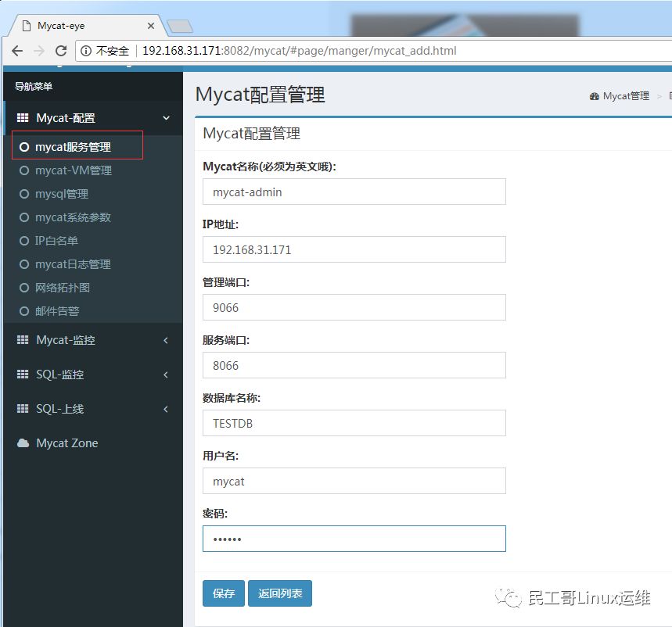Click the circle icon beside 网络拓扑图
This screenshot has height=627, width=672.
(24, 288)
